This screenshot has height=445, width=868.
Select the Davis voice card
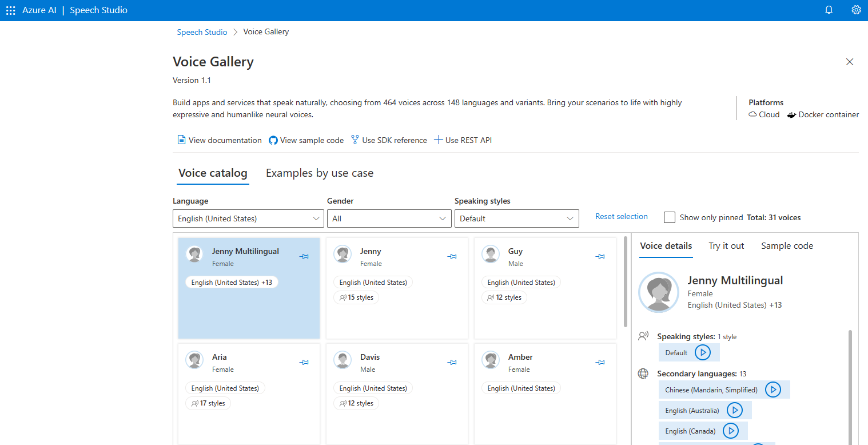tap(397, 394)
